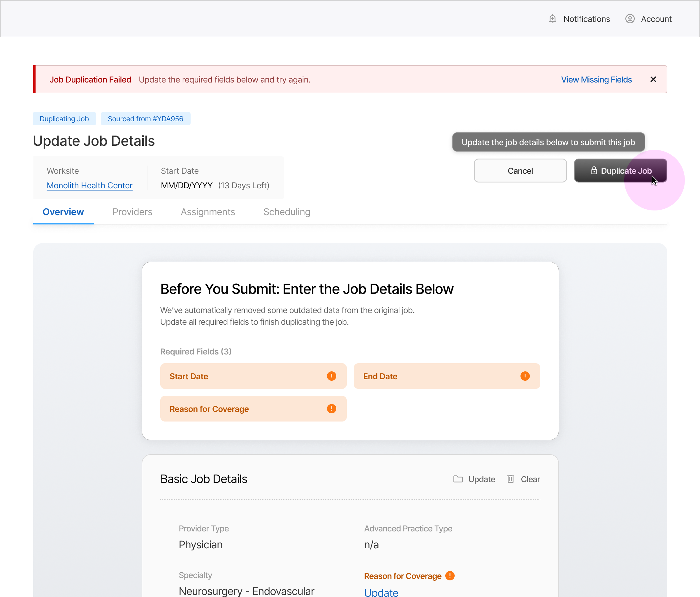Select the Overview tab
This screenshot has width=700, height=597.
tap(63, 212)
